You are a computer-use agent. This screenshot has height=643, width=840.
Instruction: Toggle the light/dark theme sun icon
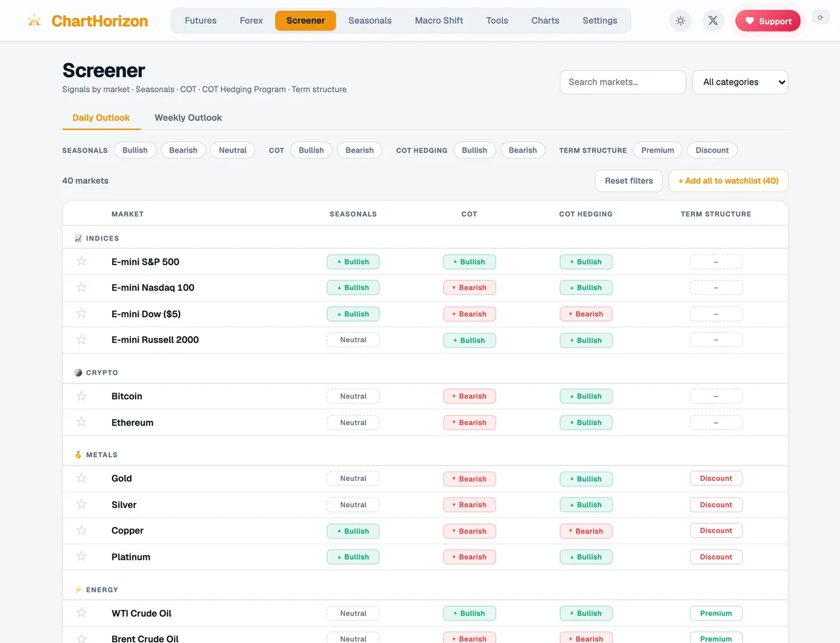[680, 21]
